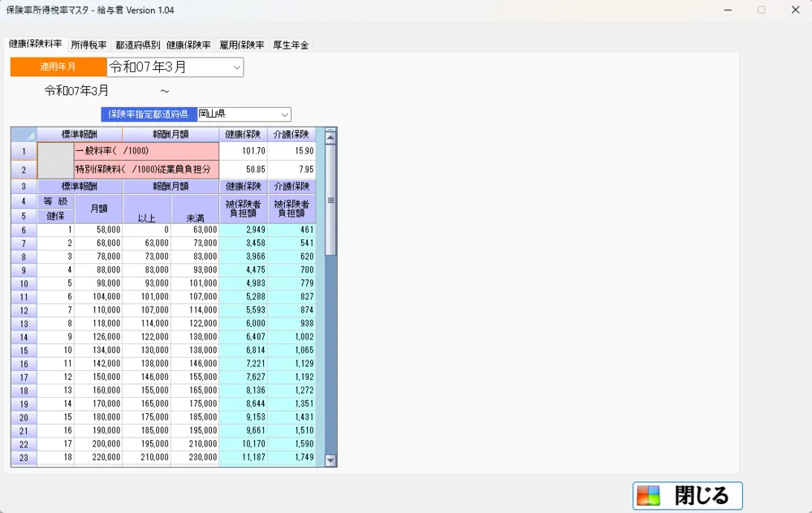The width and height of the screenshot is (812, 513).
Task: Open the 都道府県別 tab
Action: pos(137,45)
